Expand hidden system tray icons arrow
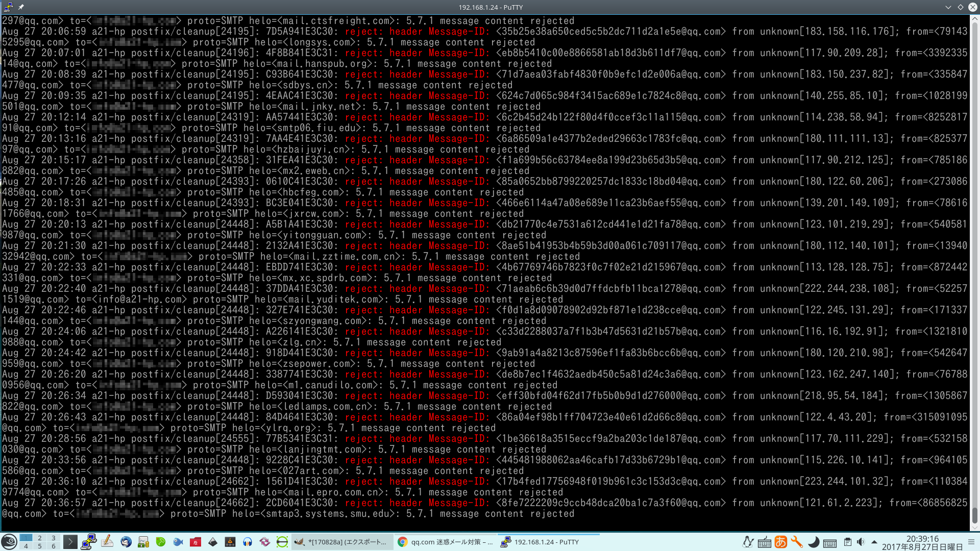The width and height of the screenshot is (980, 551). (x=874, y=542)
